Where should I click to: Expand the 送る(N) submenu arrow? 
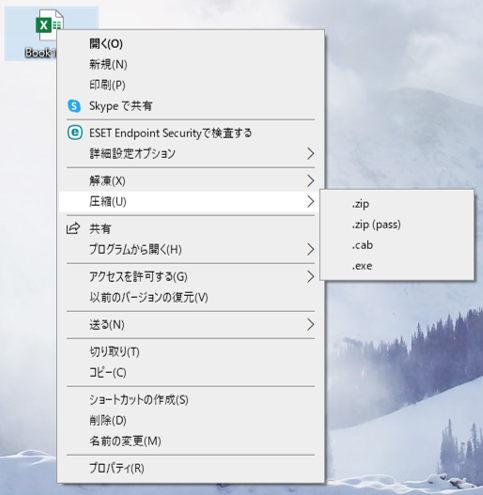[x=310, y=325]
